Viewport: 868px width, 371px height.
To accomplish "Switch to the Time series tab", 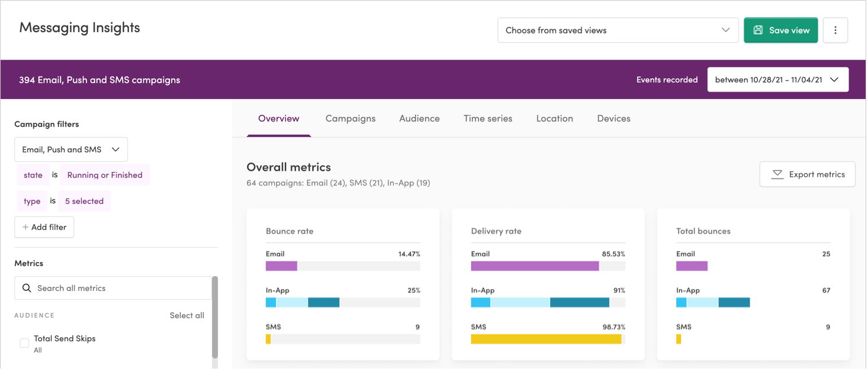I will [x=487, y=118].
